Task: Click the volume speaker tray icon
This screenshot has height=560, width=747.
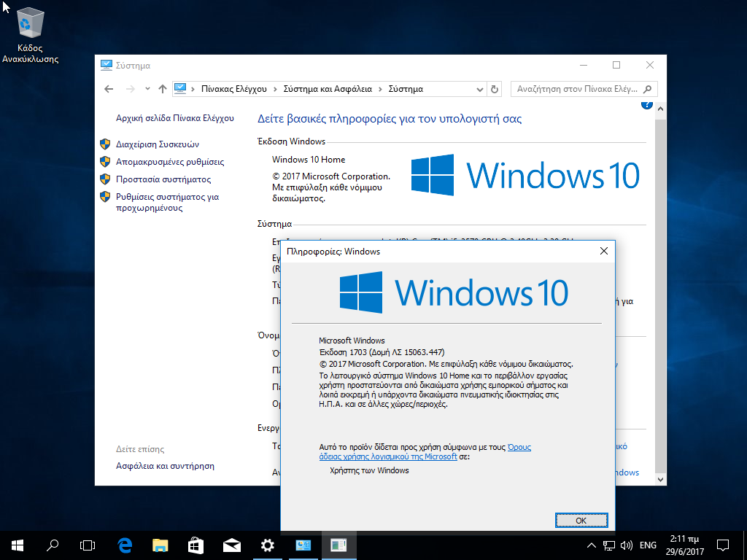Action: [x=627, y=545]
